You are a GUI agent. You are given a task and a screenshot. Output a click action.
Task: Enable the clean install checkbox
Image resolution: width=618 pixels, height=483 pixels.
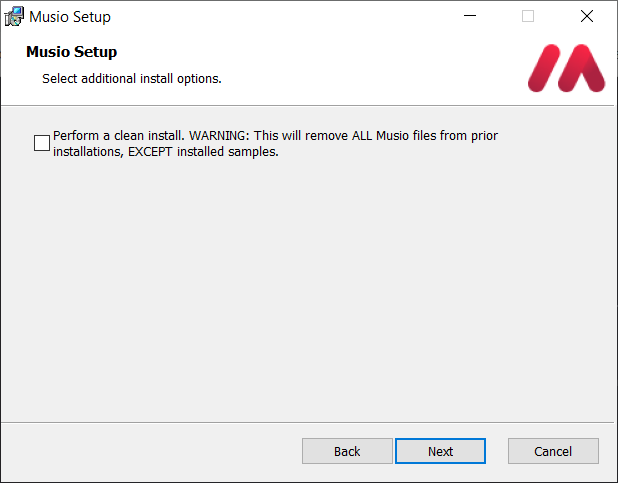42,143
